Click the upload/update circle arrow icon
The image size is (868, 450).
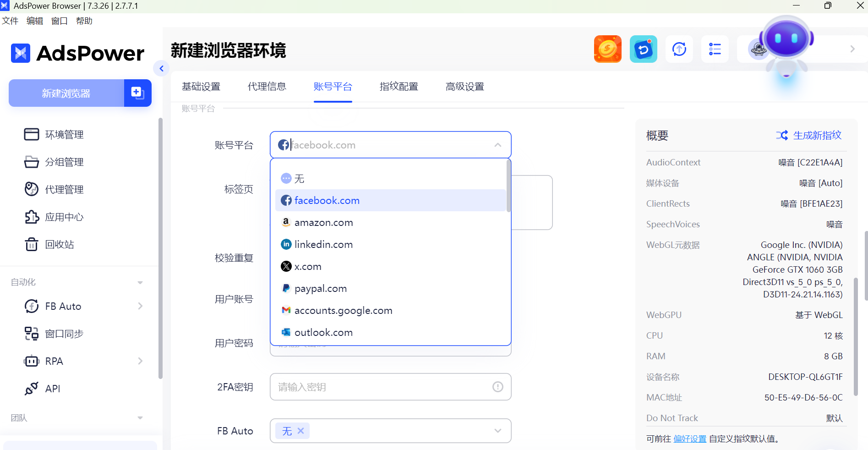click(679, 49)
